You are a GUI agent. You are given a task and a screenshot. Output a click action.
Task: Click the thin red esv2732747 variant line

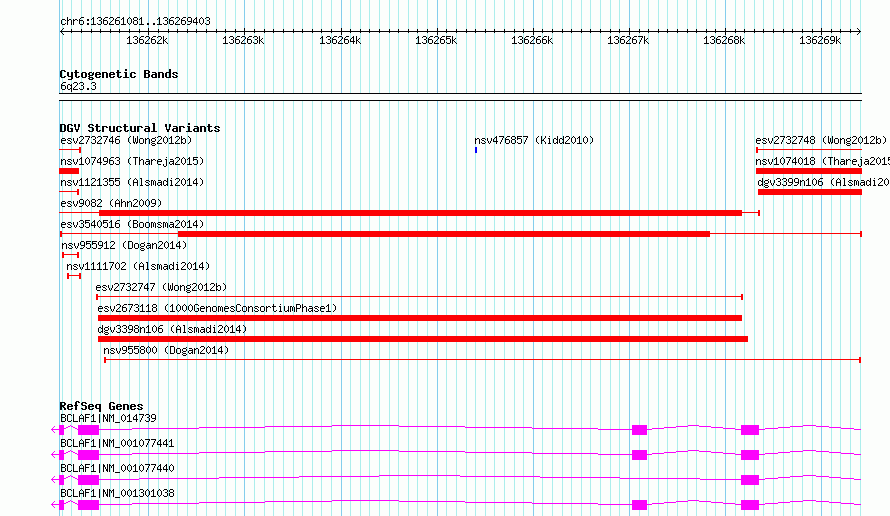pyautogui.click(x=419, y=297)
